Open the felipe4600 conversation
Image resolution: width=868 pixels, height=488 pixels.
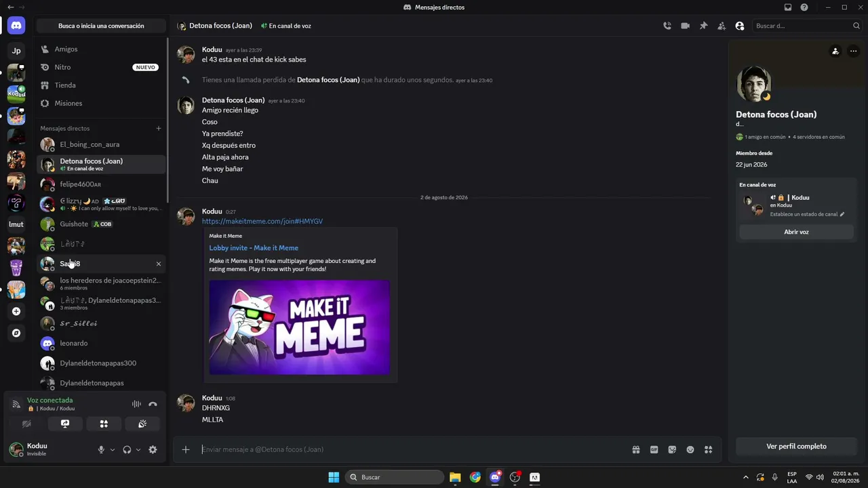pos(101,184)
